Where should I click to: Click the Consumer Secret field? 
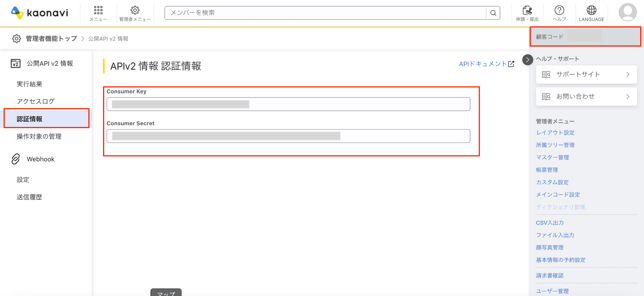click(288, 136)
